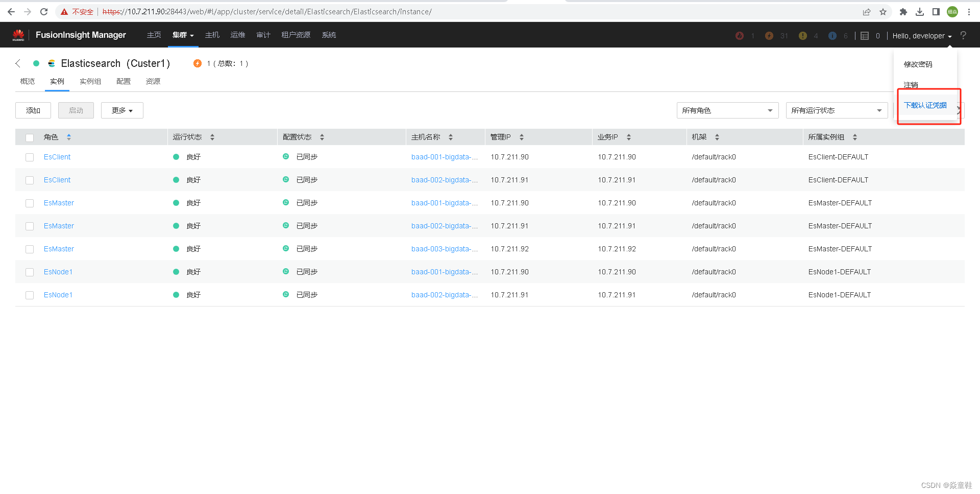The width and height of the screenshot is (980, 494).
Task: Go back in browser history
Action: [11, 12]
